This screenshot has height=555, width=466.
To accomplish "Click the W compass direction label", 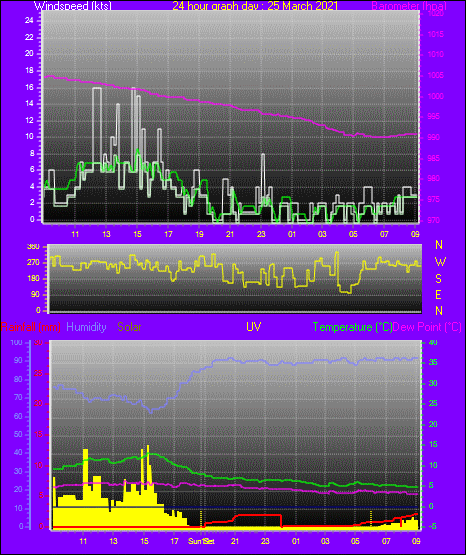I will tap(440, 262).
